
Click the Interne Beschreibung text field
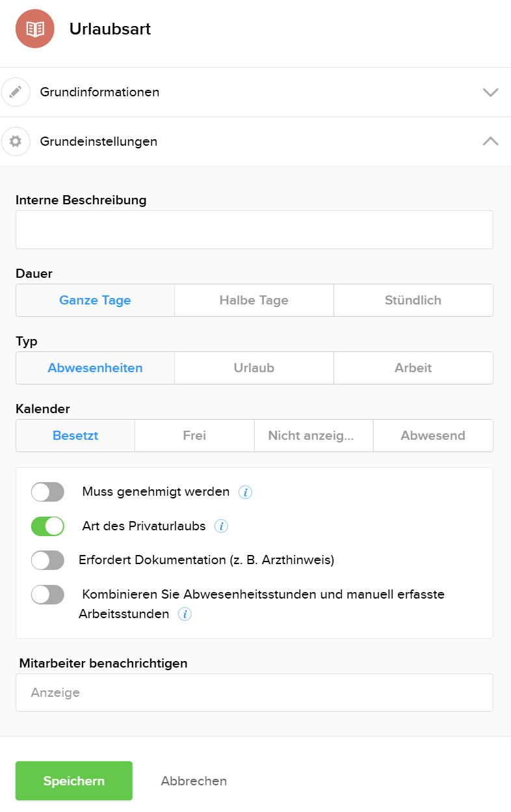pos(254,229)
